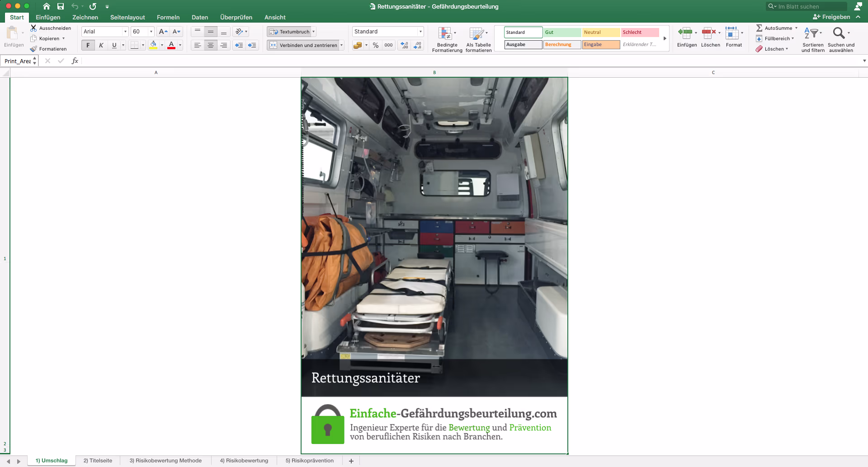Click the Format Painter brush icon
The image size is (868, 467).
(x=33, y=49)
